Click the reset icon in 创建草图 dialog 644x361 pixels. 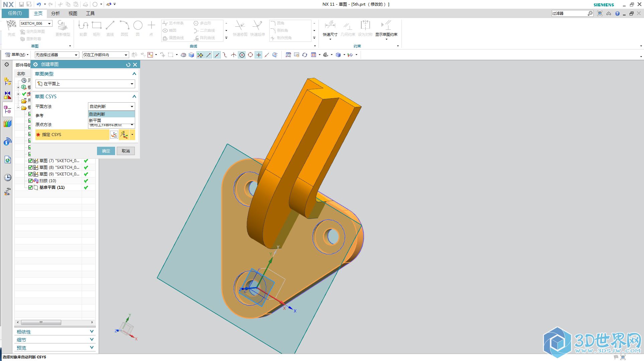coord(128,65)
